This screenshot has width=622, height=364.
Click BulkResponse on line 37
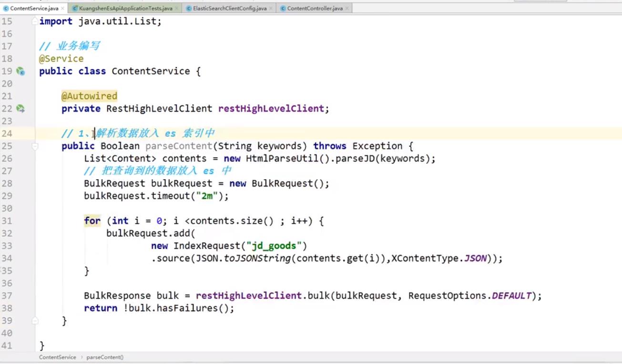117,295
